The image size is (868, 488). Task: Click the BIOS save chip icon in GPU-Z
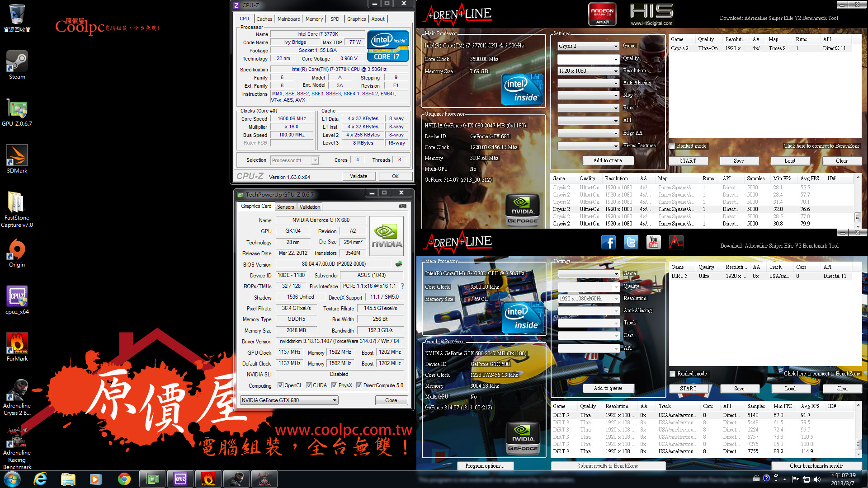[x=399, y=264]
